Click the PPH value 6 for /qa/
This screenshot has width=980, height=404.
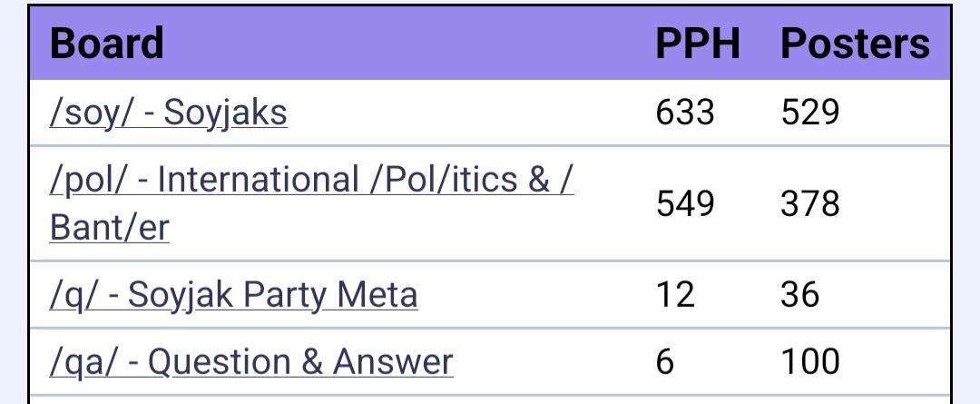click(x=665, y=362)
